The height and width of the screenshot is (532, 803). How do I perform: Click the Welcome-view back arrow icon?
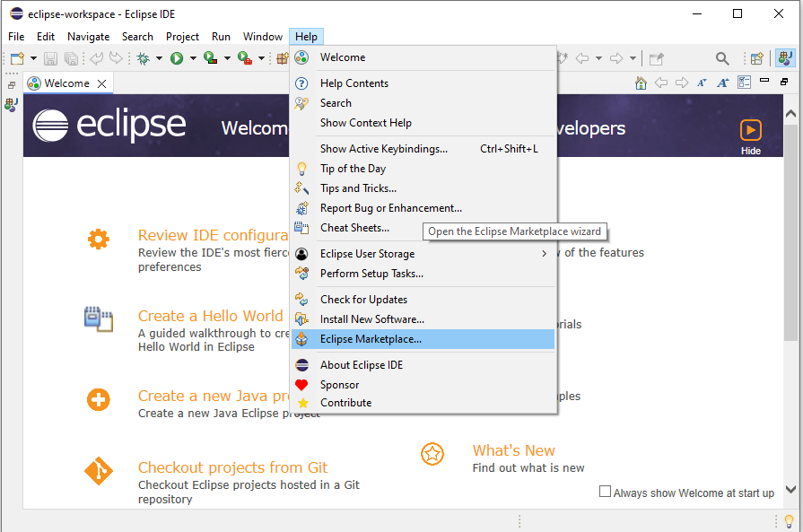pos(661,83)
